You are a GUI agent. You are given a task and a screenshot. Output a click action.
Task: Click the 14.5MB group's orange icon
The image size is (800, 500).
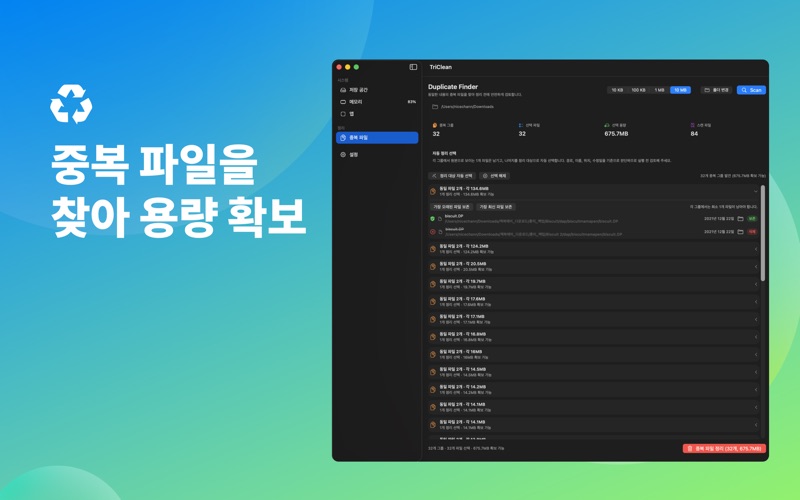433,372
